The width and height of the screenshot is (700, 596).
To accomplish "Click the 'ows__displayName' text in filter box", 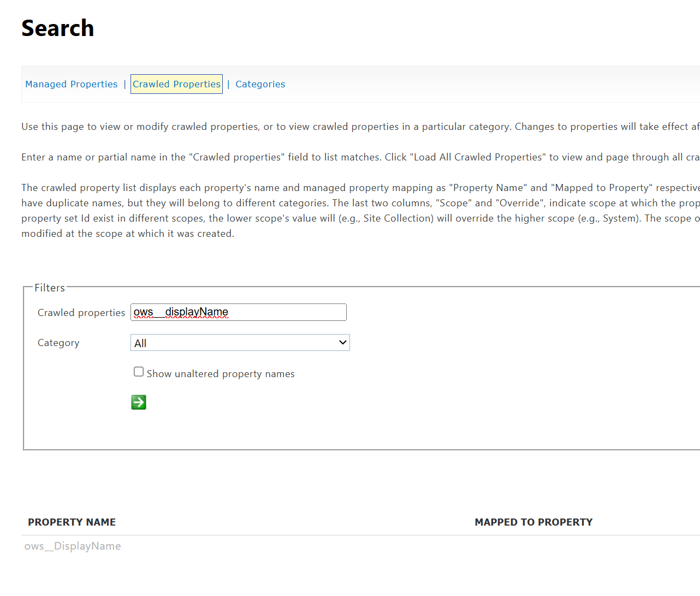I will click(x=181, y=312).
